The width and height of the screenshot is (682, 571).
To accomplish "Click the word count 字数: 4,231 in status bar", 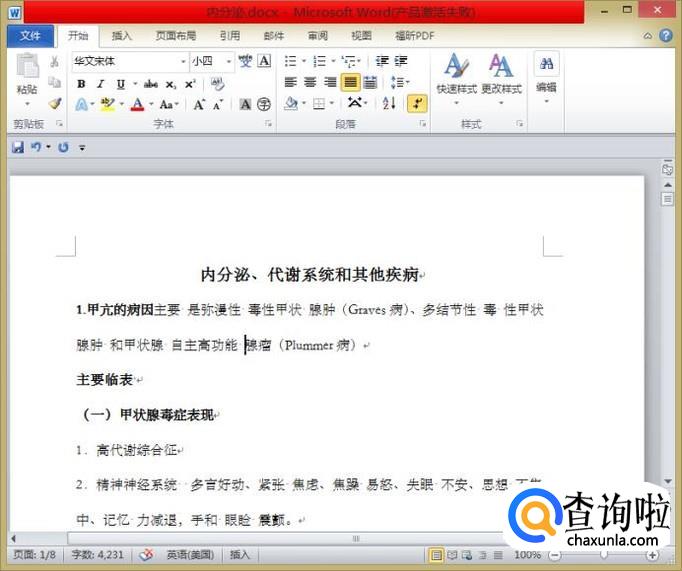I will click(96, 554).
